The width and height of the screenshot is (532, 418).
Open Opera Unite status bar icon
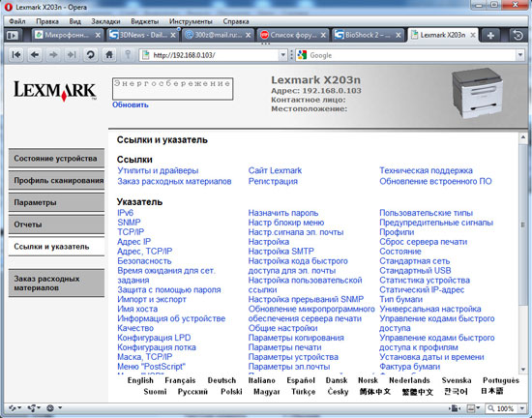pos(34,407)
